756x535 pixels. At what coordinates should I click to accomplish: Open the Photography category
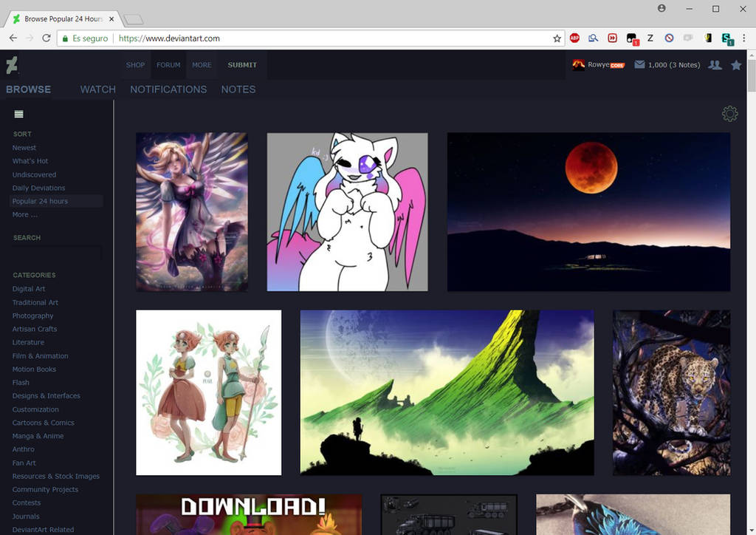[32, 316]
